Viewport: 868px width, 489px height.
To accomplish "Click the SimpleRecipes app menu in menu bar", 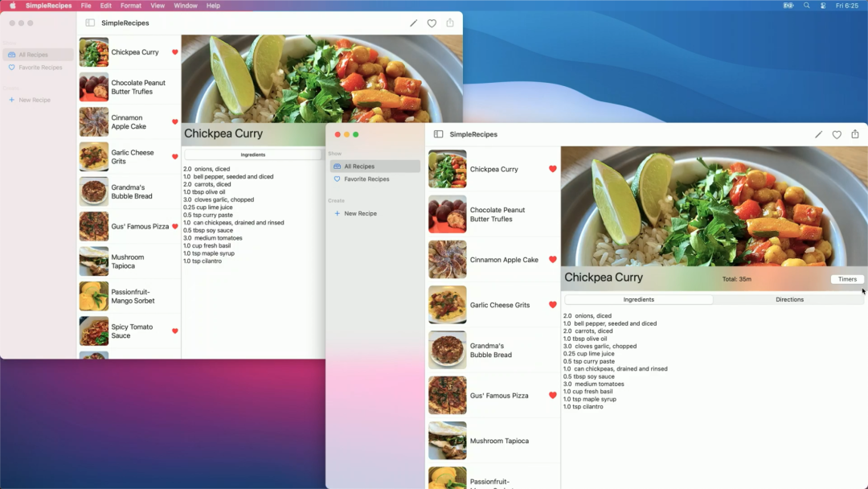I will click(49, 6).
